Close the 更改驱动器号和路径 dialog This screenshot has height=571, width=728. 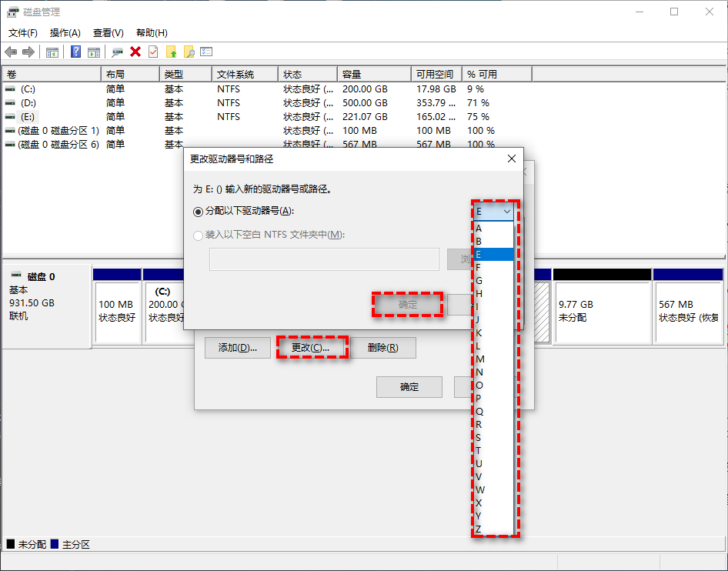(x=512, y=159)
